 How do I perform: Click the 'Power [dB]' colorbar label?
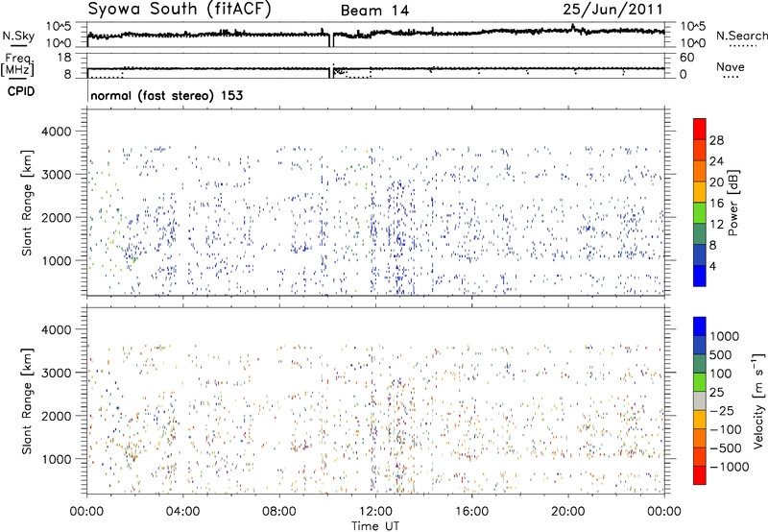pyautogui.click(x=732, y=203)
